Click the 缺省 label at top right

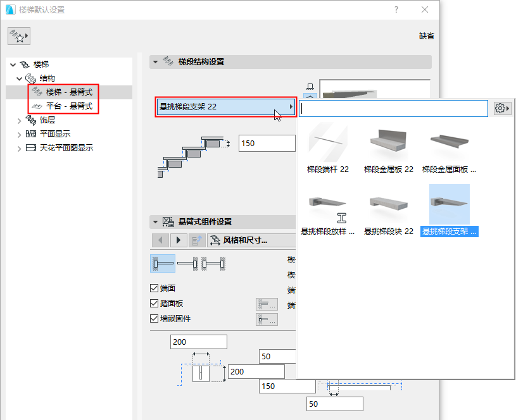point(427,36)
